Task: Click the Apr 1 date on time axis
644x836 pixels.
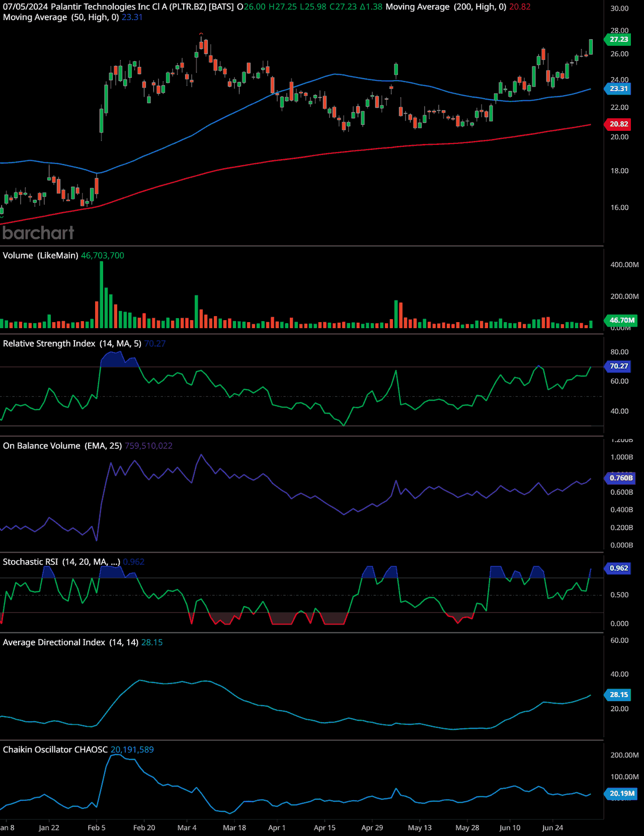Action: pos(277,827)
